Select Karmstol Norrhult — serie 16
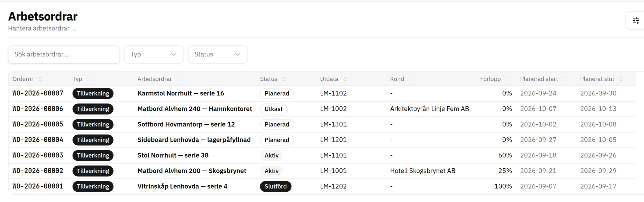This screenshot has height=202, width=644. [x=181, y=93]
